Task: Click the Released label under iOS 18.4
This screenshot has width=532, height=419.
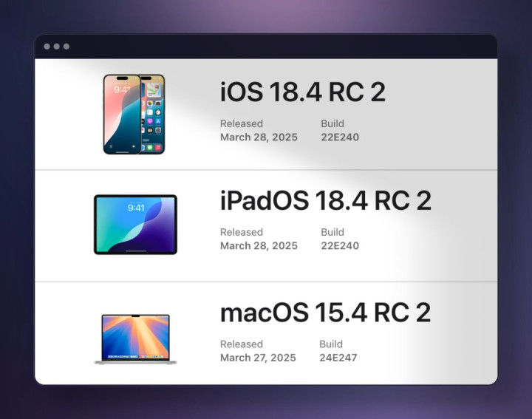Action: click(x=241, y=123)
